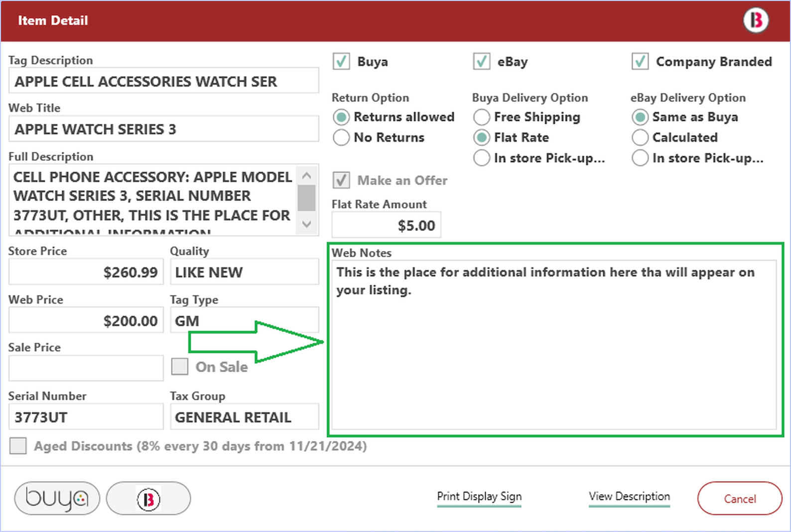Click into Full Description text area
Screen dimensions: 791x532
pyautogui.click(x=153, y=201)
